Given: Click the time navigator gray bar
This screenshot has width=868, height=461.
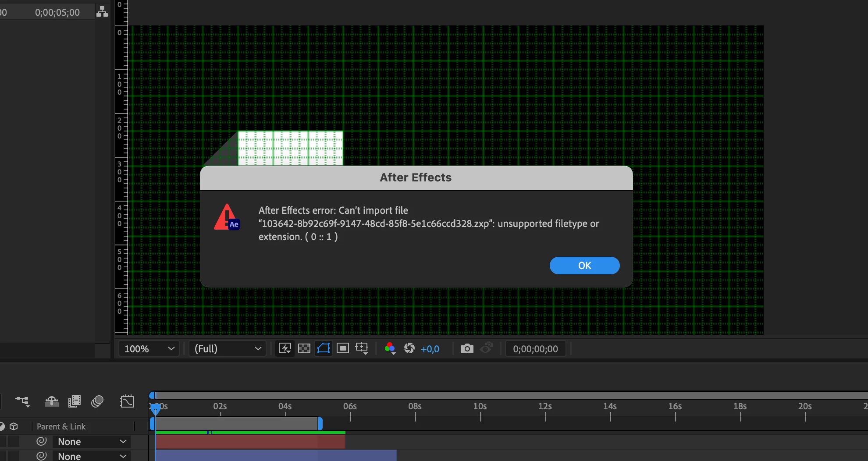Looking at the screenshot, I should click(512, 395).
